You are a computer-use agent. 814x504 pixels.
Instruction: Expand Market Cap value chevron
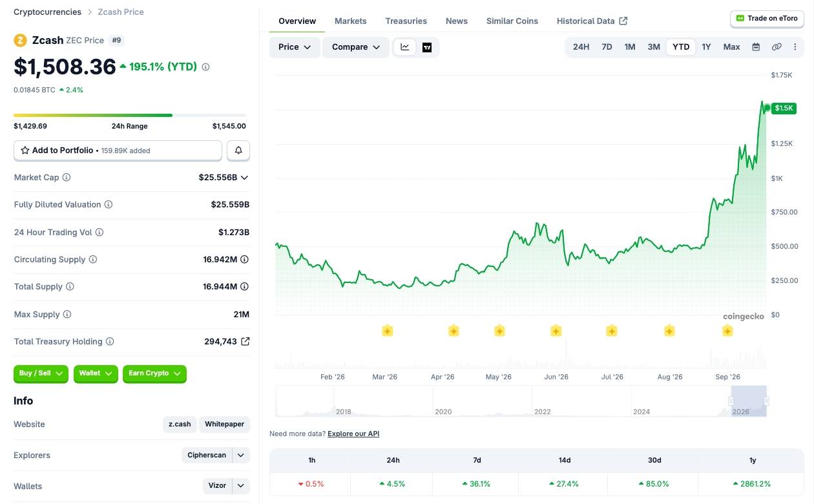click(x=244, y=177)
